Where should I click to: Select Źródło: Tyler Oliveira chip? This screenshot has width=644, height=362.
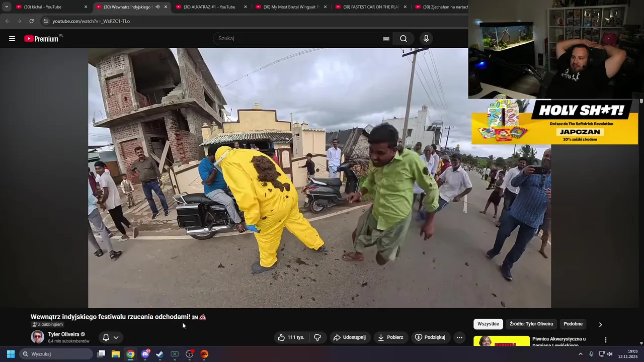click(531, 324)
